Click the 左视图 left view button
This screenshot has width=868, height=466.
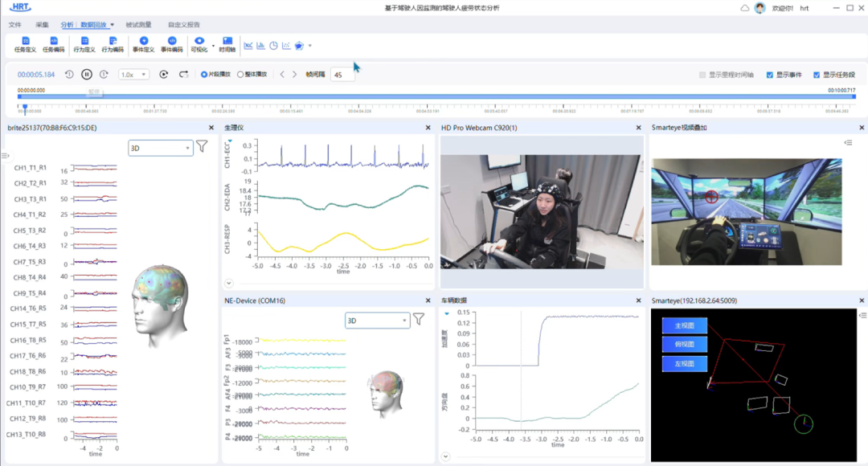click(x=685, y=364)
